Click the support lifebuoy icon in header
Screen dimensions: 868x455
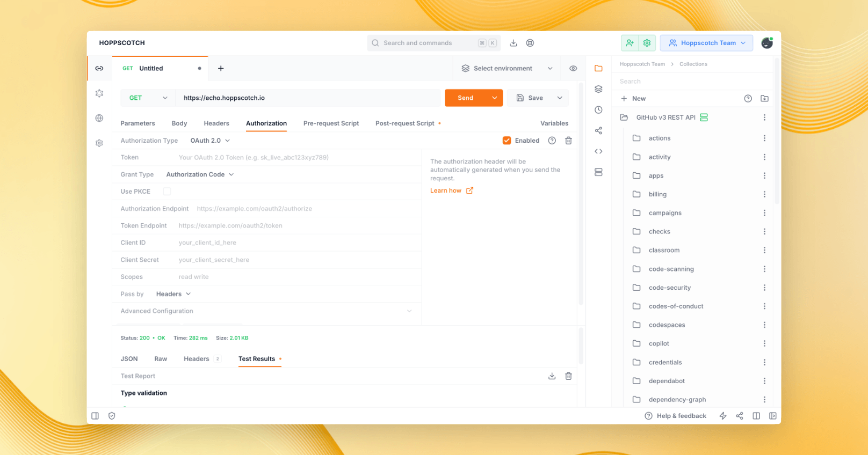coord(530,43)
